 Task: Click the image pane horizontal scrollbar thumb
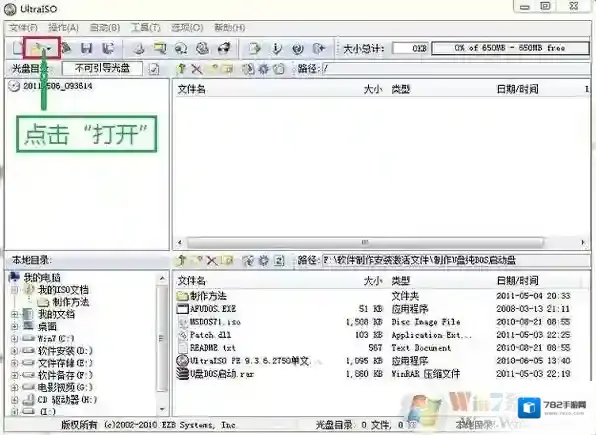[x=365, y=242]
